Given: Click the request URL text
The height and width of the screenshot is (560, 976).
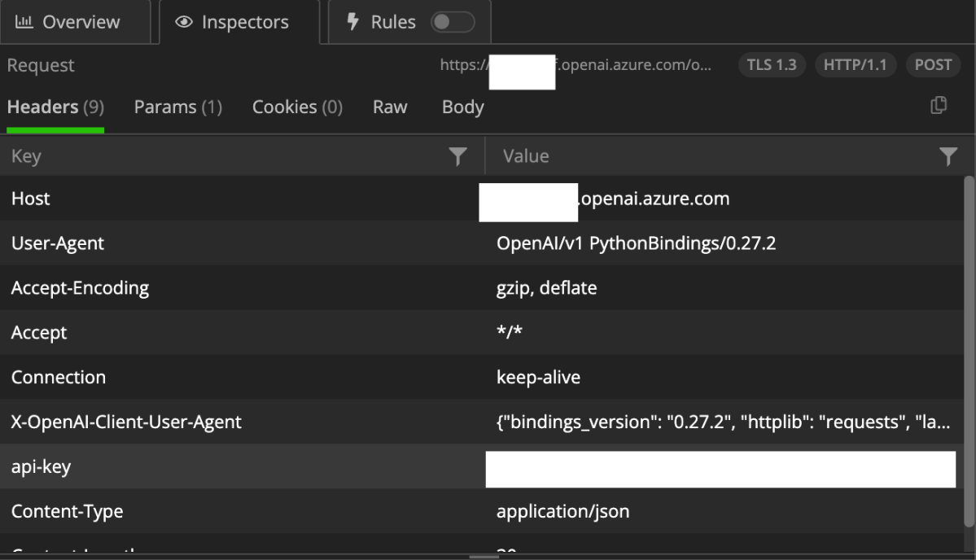Looking at the screenshot, I should pyautogui.click(x=635, y=66).
